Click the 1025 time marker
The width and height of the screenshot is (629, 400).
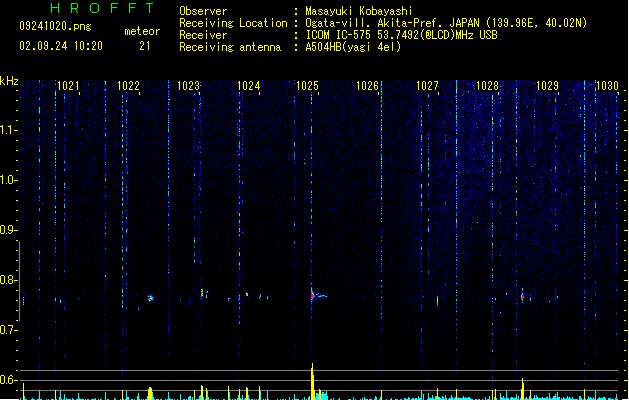point(307,86)
